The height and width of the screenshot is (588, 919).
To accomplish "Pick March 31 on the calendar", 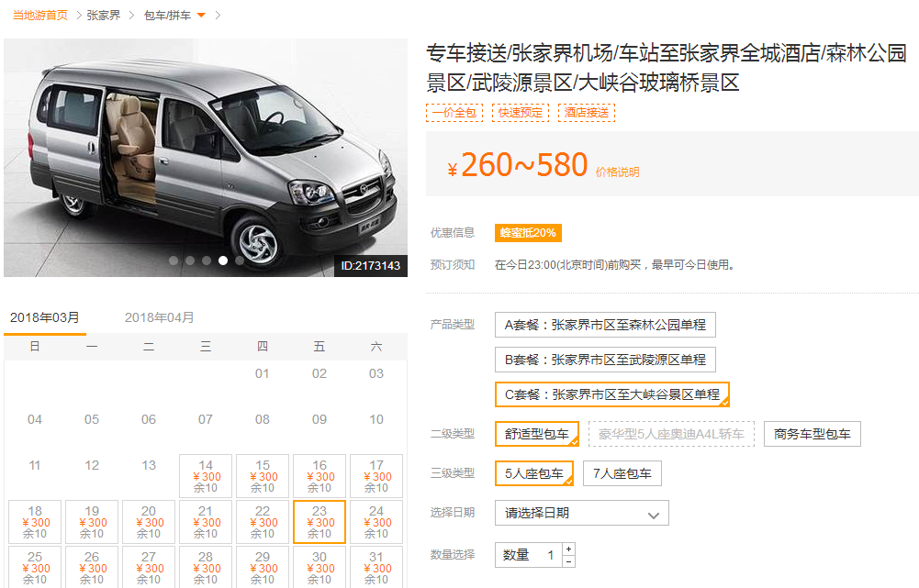I will tap(376, 567).
